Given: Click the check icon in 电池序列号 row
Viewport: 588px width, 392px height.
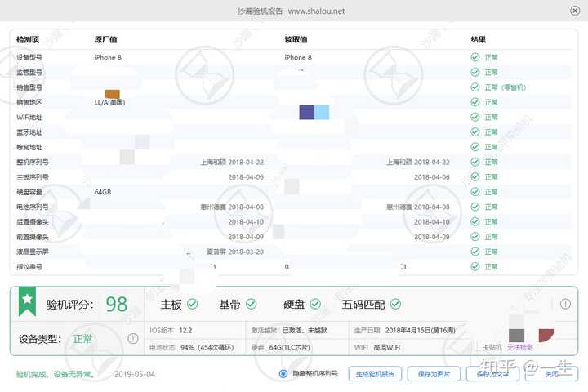Looking at the screenshot, I should pyautogui.click(x=474, y=207).
